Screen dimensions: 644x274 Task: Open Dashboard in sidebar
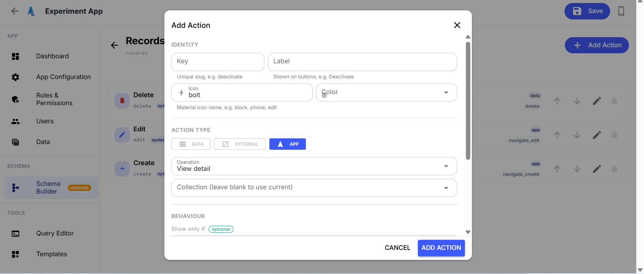pos(50,56)
